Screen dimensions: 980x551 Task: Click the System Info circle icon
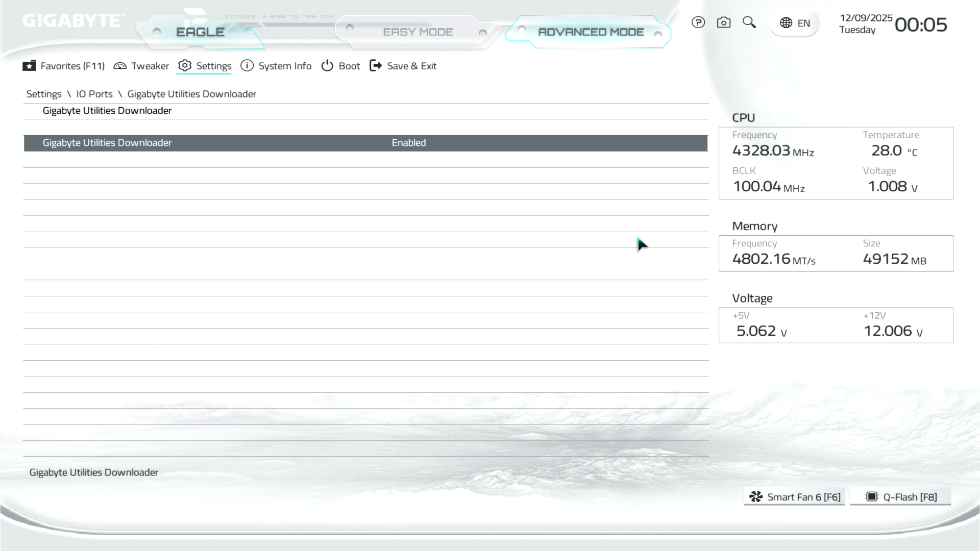point(247,66)
